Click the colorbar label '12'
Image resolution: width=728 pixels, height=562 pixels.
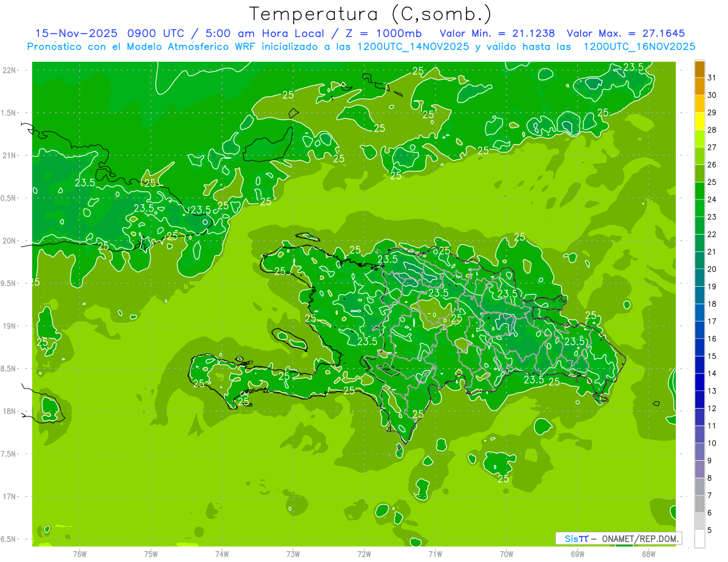[712, 409]
